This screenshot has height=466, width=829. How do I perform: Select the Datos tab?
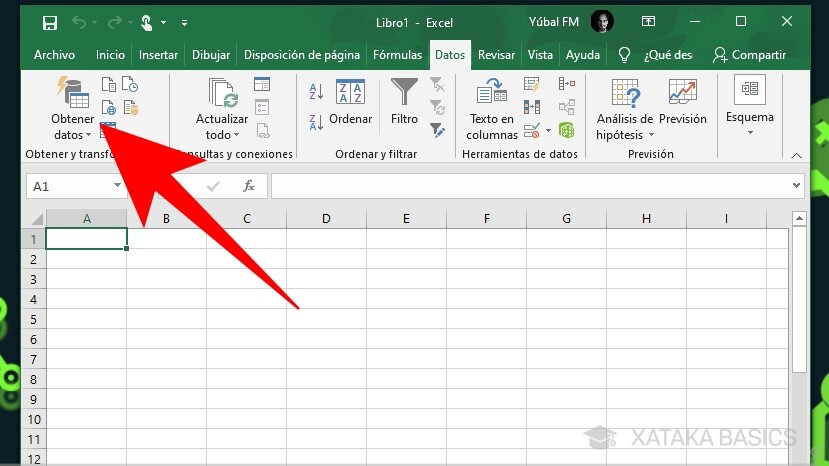click(x=450, y=55)
